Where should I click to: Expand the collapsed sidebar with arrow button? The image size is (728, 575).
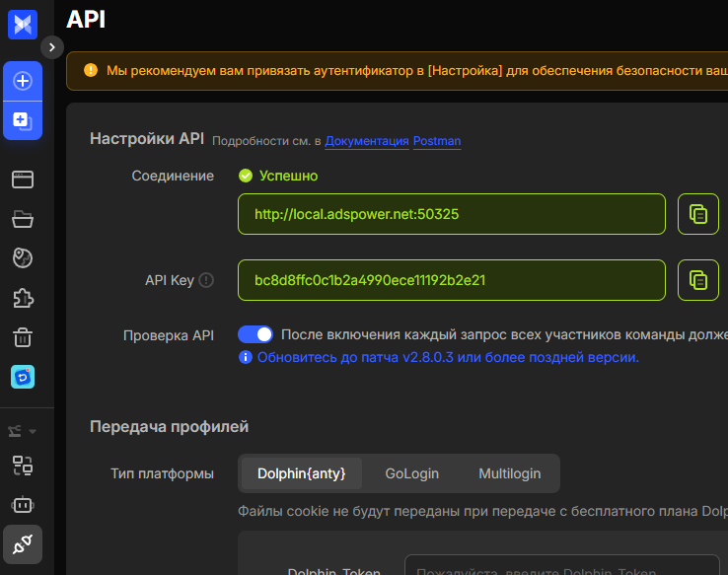tap(52, 47)
